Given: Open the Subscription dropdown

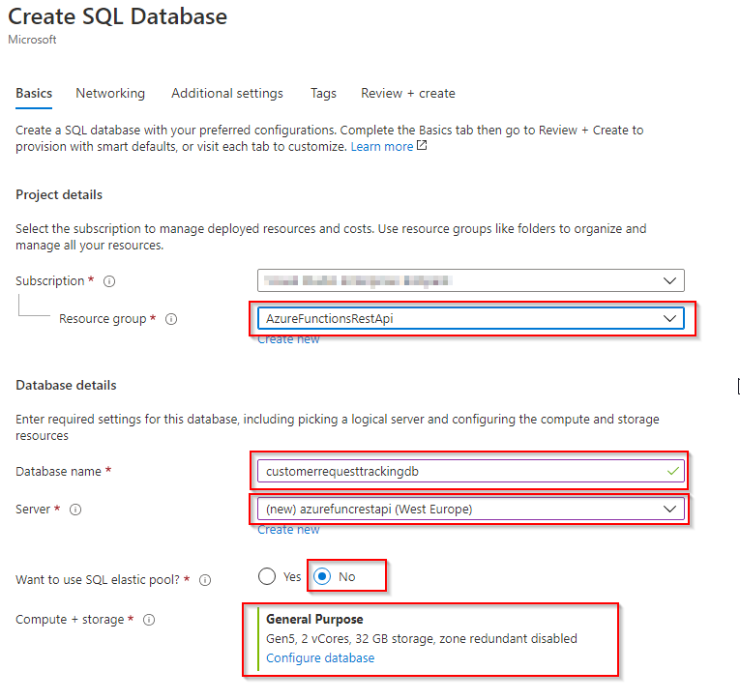Looking at the screenshot, I should [x=470, y=280].
